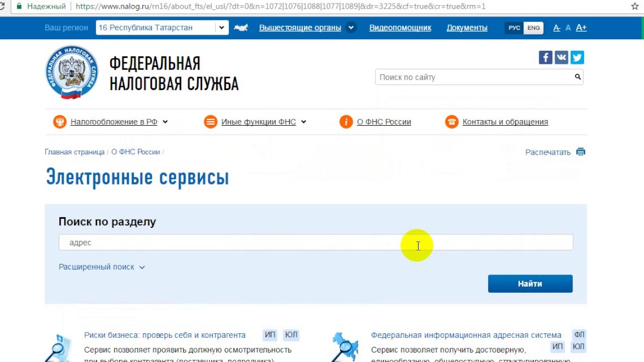Image resolution: width=644 pixels, height=362 pixels.
Task: Open the О ФНС России menu item
Action: pos(384,122)
